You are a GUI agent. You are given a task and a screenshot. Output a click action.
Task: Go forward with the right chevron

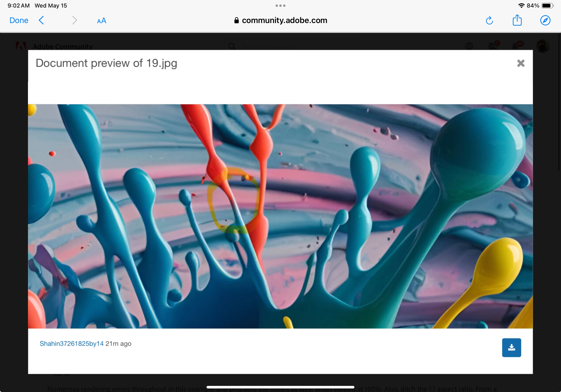[74, 20]
